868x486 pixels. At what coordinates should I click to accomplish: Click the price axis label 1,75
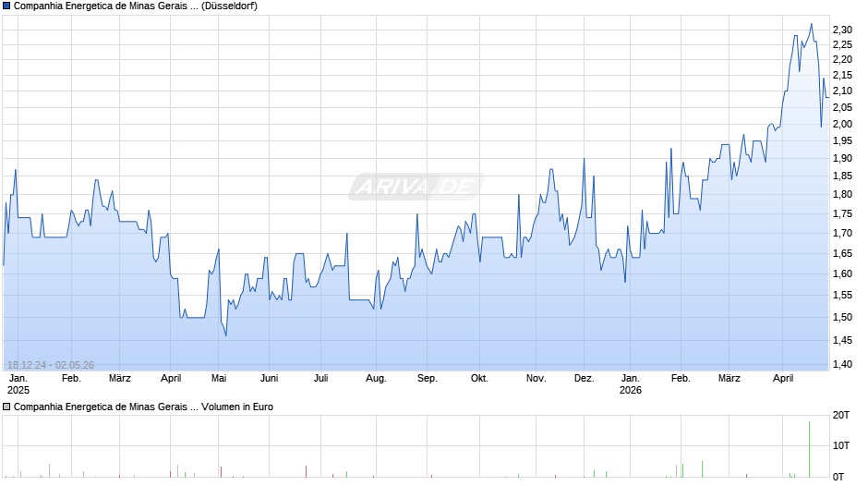coord(842,214)
